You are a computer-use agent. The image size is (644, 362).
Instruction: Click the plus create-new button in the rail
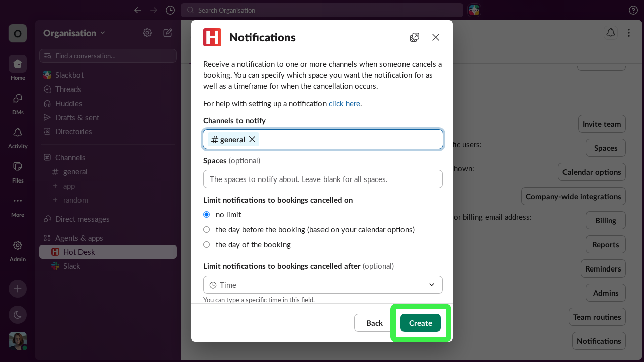(18, 289)
